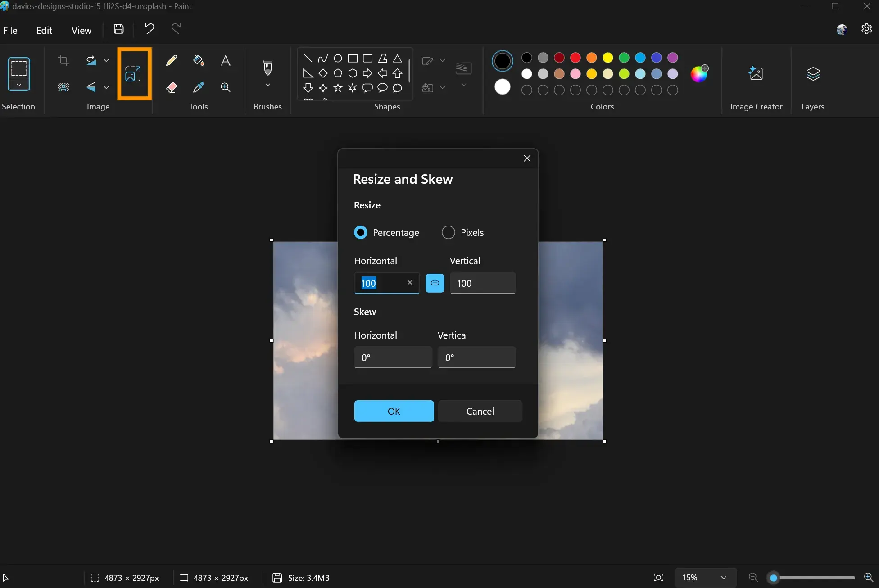Open the File menu
The height and width of the screenshot is (588, 879).
pyautogui.click(x=9, y=30)
